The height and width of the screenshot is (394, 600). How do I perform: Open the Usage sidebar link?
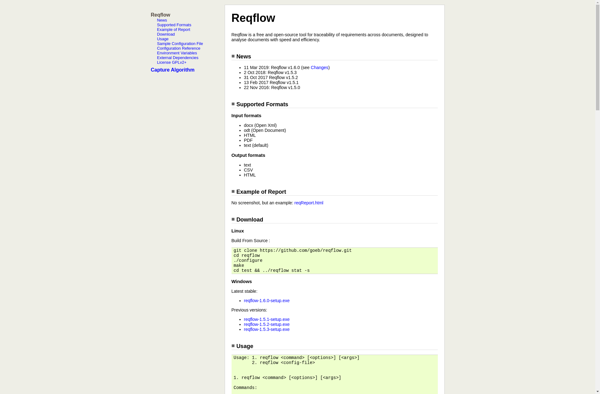click(x=163, y=39)
